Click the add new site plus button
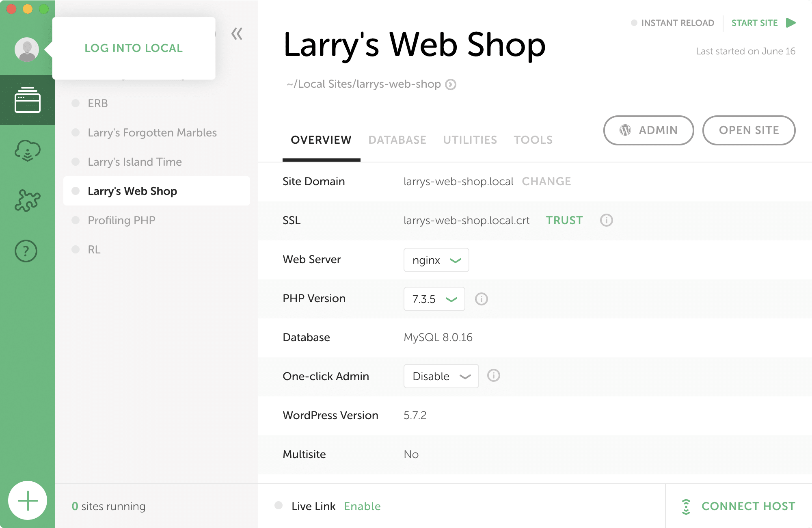812x528 pixels. 28,500
